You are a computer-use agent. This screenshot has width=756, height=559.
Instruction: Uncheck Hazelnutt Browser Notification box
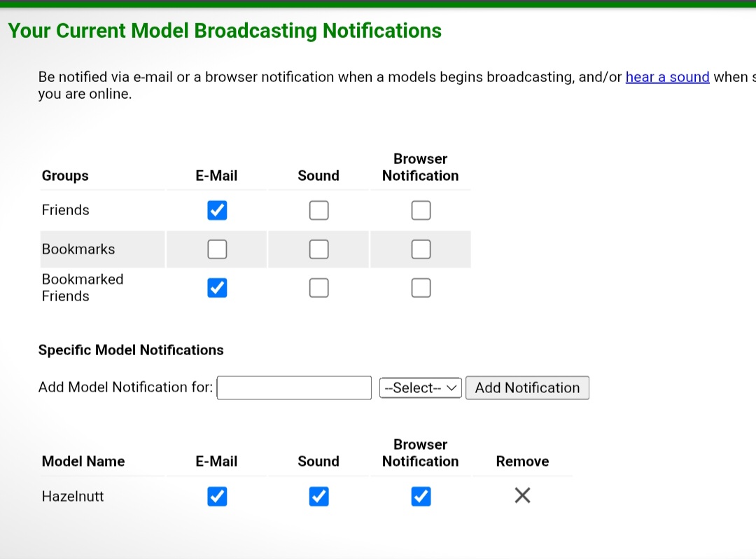(x=421, y=497)
